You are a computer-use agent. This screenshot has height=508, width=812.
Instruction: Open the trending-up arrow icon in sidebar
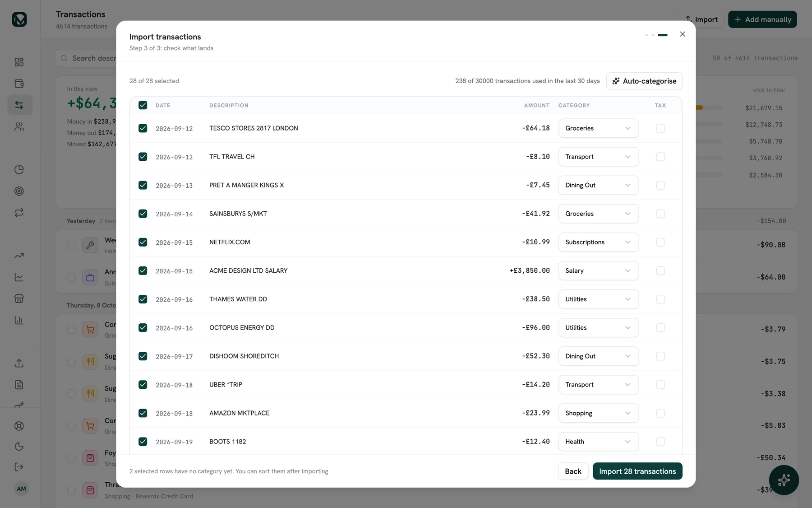(x=19, y=256)
